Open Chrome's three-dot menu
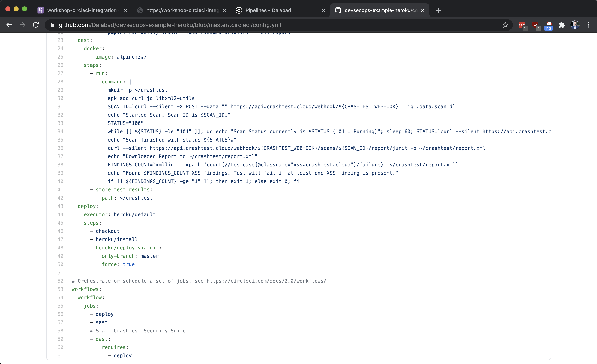Image resolution: width=597 pixels, height=364 pixels. 588,25
